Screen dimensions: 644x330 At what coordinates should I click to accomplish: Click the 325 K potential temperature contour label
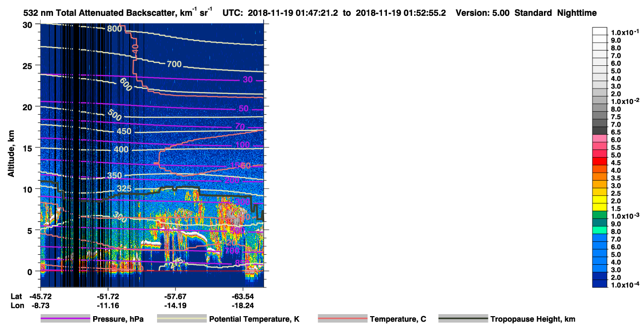(x=125, y=189)
